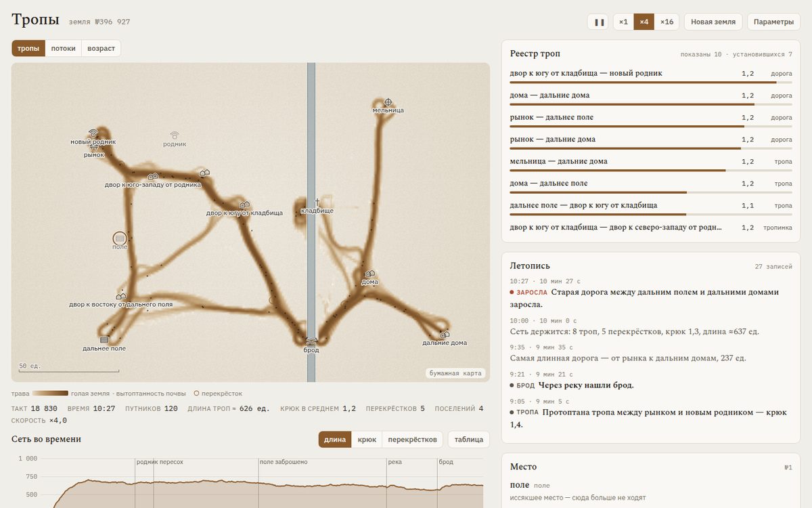Click the река timeline marker
This screenshot has width=812, height=508.
(395, 462)
